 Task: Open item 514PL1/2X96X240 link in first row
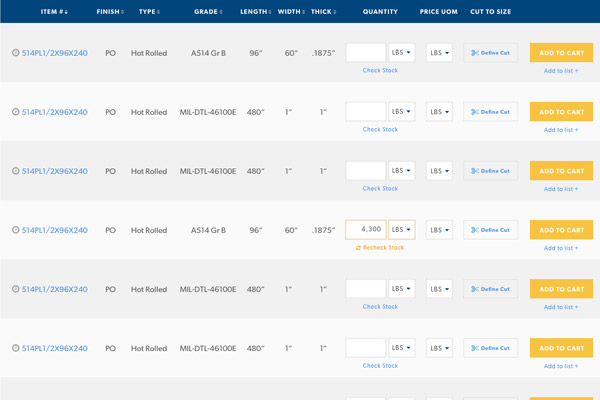tap(55, 53)
